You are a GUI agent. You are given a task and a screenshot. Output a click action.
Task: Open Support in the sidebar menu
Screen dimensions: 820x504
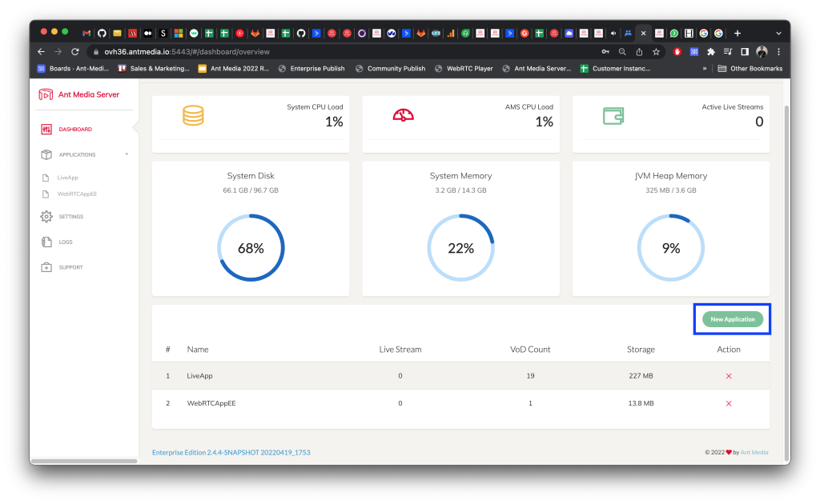click(x=70, y=267)
